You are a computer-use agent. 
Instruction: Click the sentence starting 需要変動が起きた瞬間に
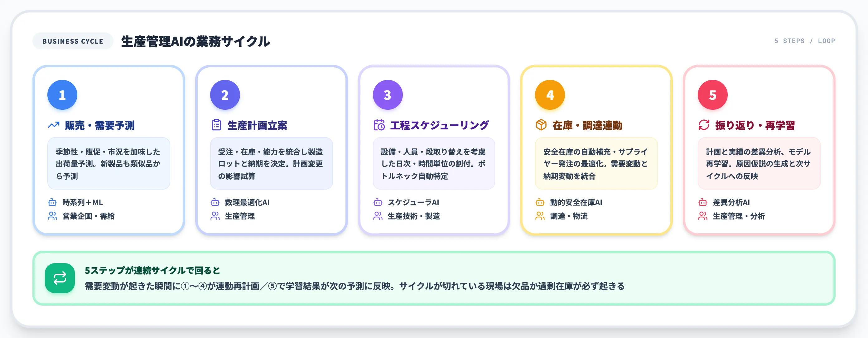(x=354, y=286)
